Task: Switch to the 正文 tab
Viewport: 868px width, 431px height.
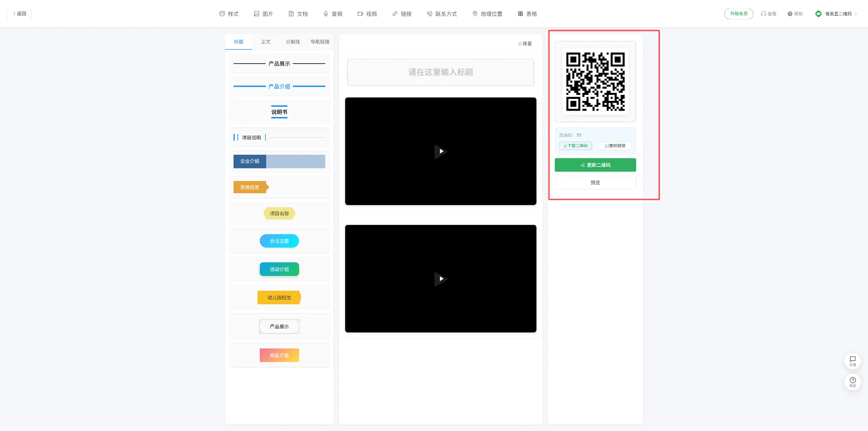Action: coord(266,42)
